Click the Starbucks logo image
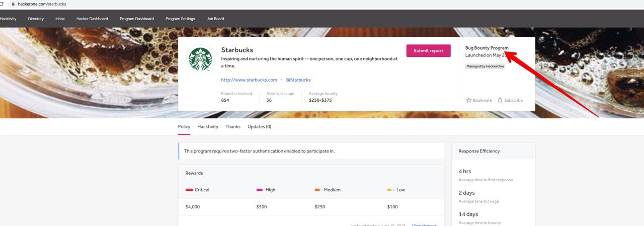 (x=200, y=59)
